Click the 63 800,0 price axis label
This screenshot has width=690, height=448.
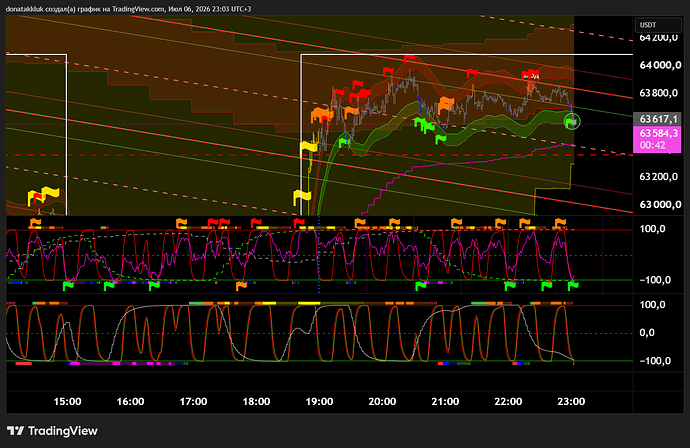pyautogui.click(x=658, y=93)
